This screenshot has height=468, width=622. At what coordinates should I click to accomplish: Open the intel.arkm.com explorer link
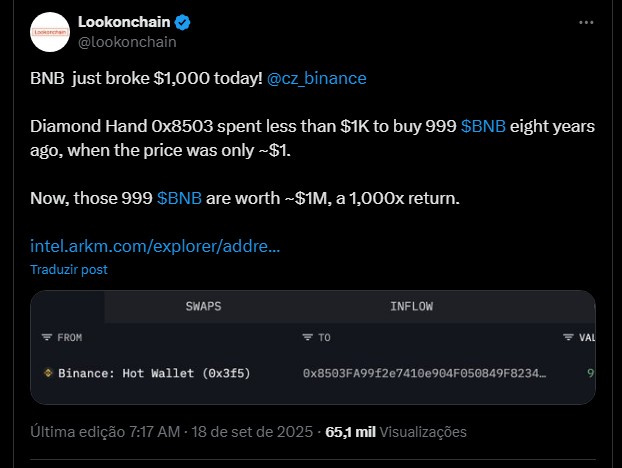155,246
